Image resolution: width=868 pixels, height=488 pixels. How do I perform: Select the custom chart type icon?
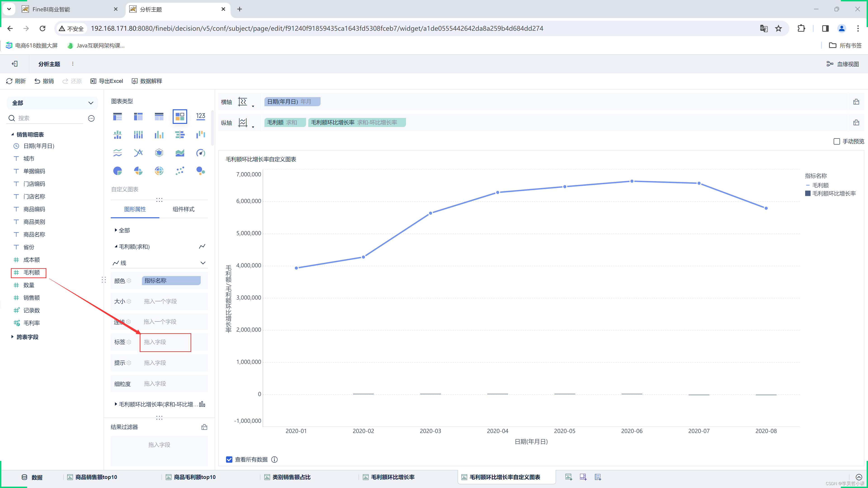pos(180,117)
